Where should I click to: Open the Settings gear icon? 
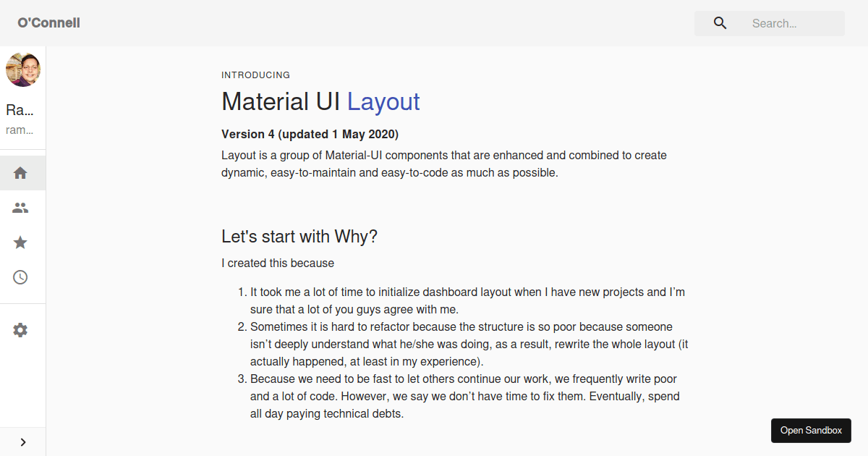tap(20, 330)
